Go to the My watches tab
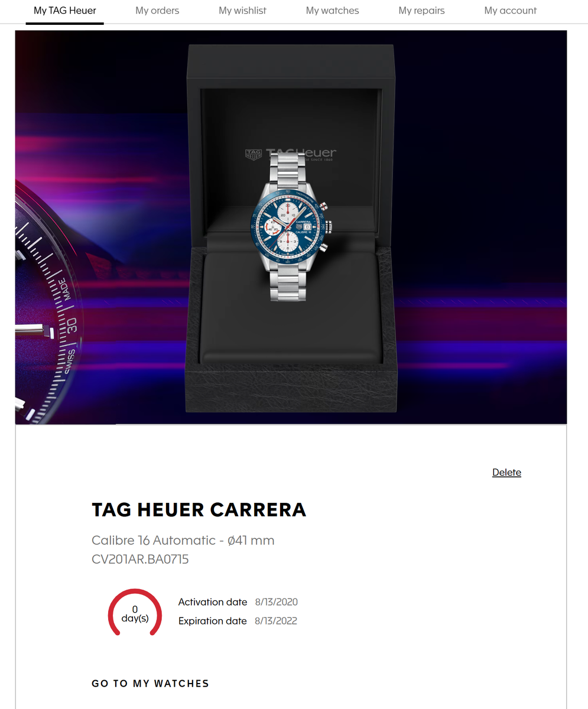This screenshot has width=588, height=709. coord(332,11)
